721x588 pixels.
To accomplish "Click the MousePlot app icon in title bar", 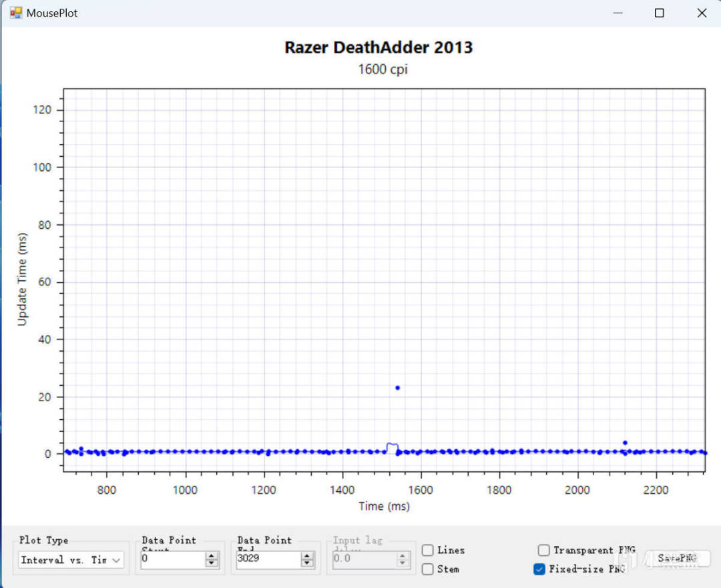I will click(15, 13).
